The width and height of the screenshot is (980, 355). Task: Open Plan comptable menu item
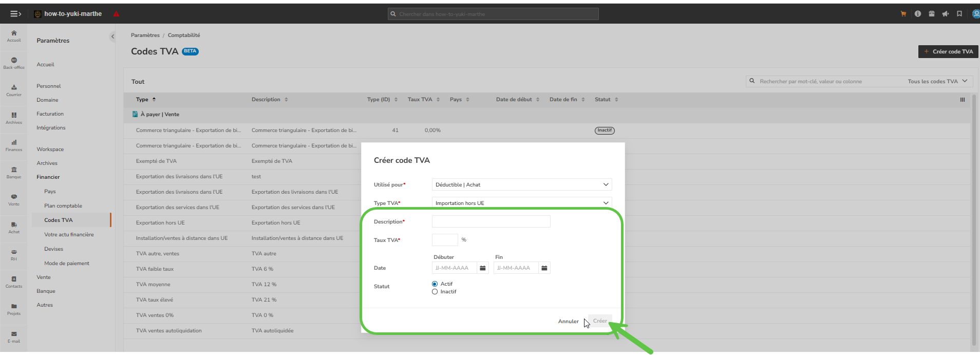(x=63, y=206)
